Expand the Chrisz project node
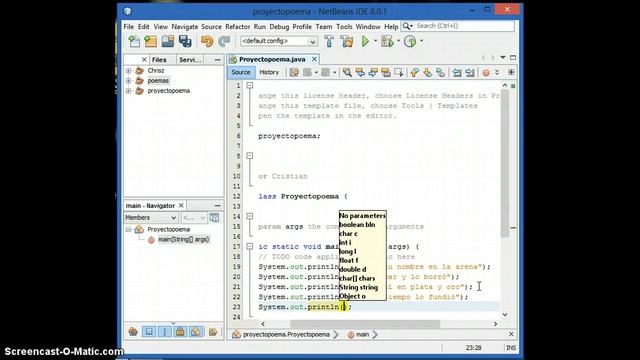This screenshot has width=640, height=360. [x=129, y=71]
